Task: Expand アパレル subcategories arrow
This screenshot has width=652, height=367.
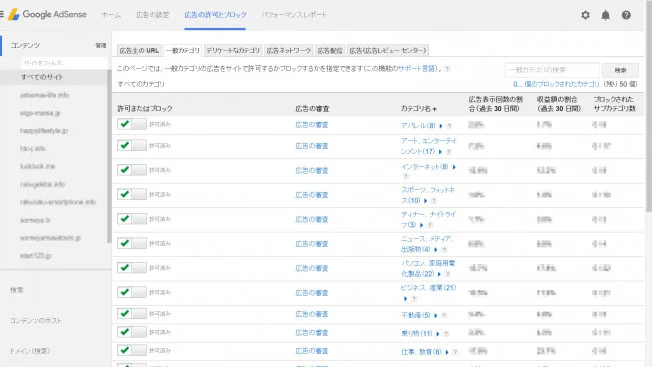Action: pos(441,126)
